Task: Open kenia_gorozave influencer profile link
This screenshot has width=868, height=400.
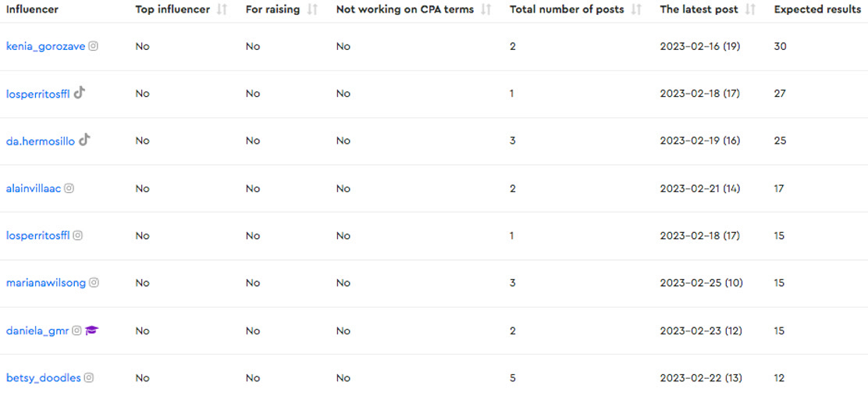Action: coord(45,47)
